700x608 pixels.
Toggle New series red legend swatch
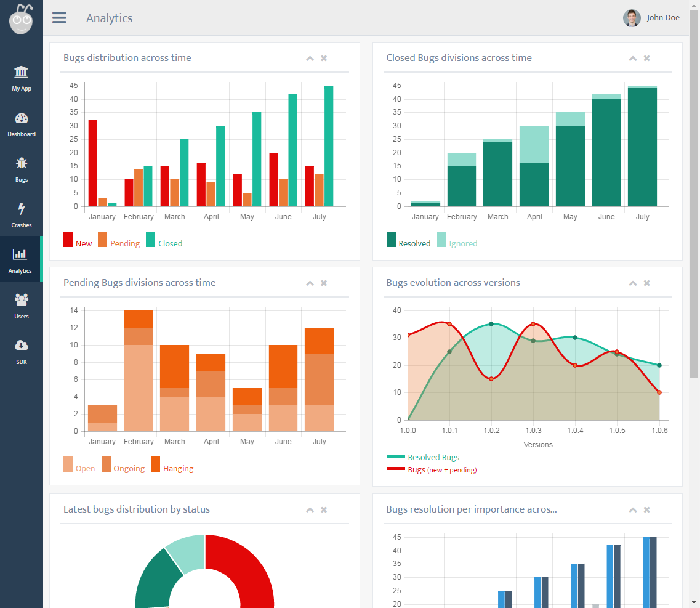[x=68, y=239]
